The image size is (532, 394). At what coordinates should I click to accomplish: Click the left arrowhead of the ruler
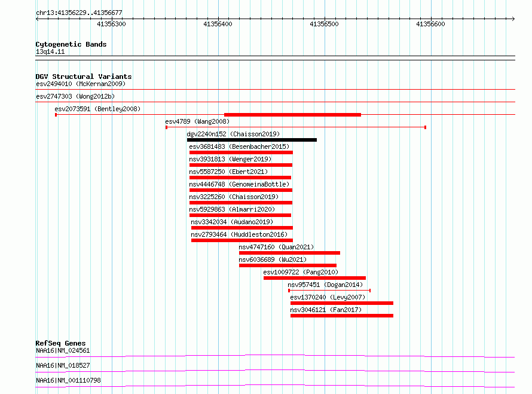(x=37, y=19)
